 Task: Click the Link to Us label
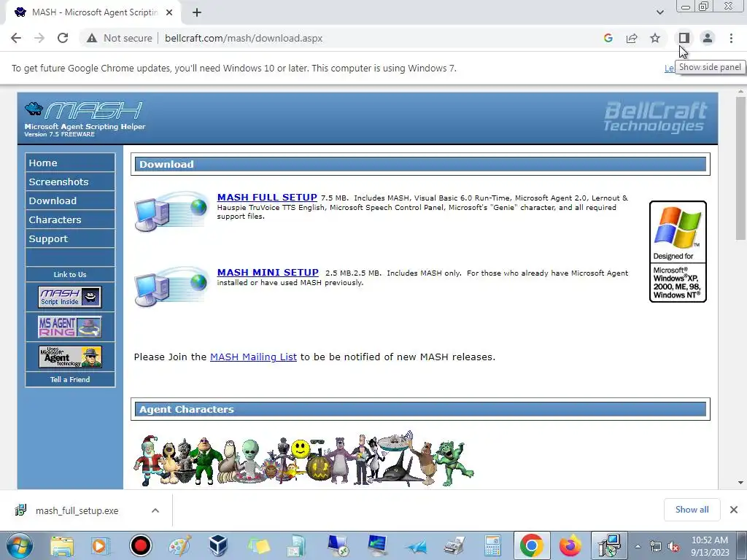tap(70, 275)
